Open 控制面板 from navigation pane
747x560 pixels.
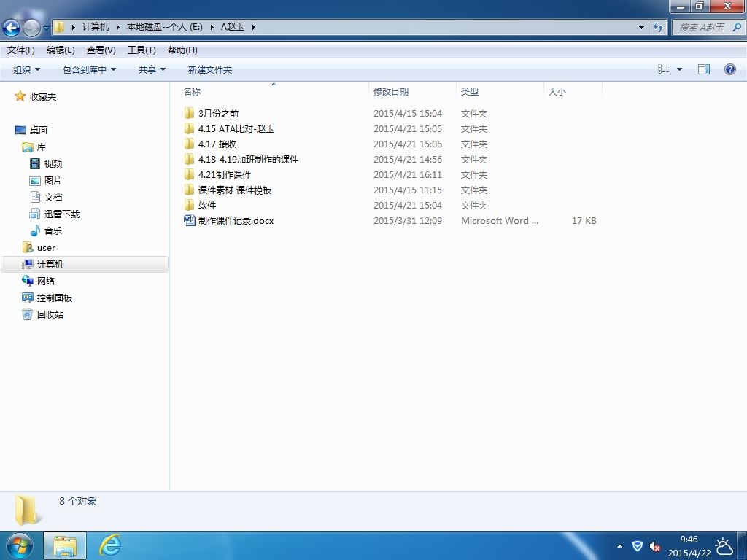point(55,297)
